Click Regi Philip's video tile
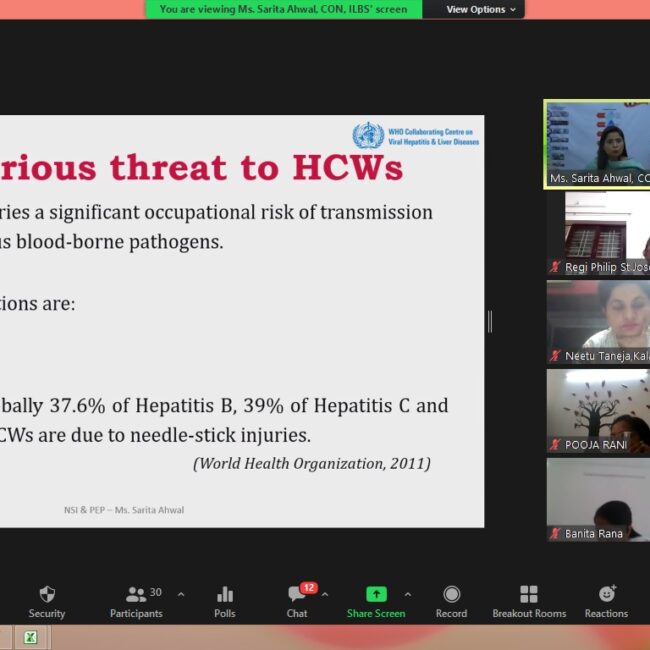This screenshot has height=650, width=650. pos(597,231)
